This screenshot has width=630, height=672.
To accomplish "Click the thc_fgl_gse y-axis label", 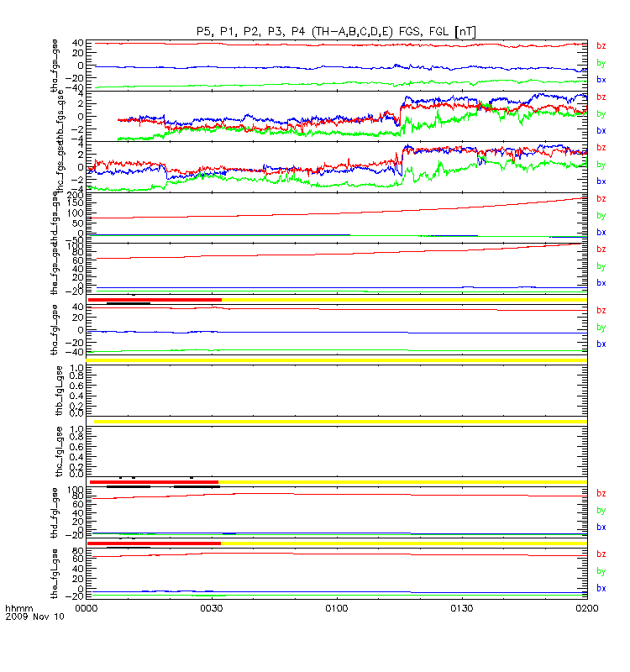I will 59,451.
